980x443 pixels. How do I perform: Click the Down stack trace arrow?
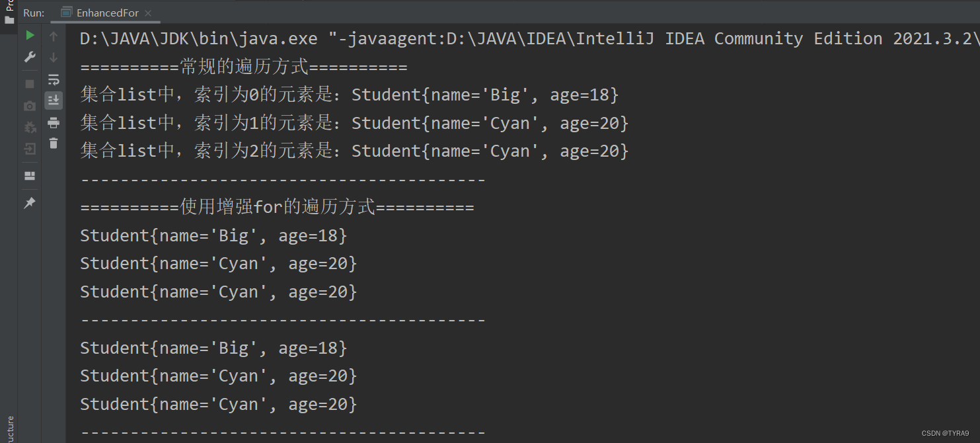[54, 58]
